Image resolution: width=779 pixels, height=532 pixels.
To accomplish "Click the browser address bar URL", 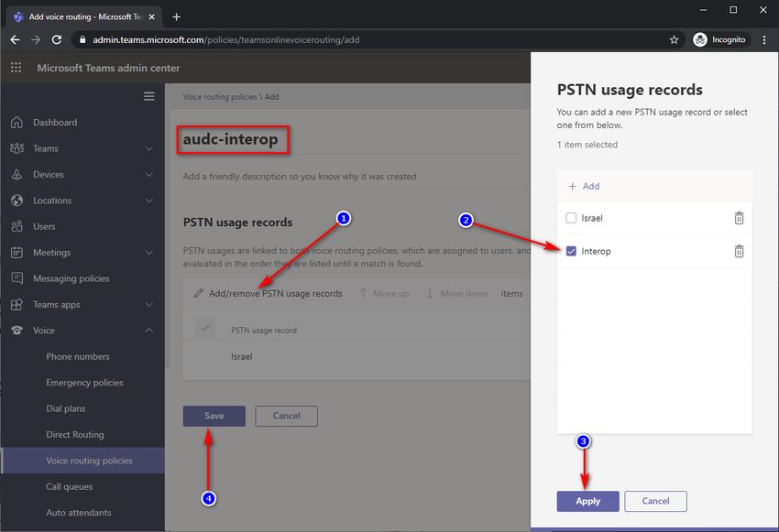I will pos(226,39).
